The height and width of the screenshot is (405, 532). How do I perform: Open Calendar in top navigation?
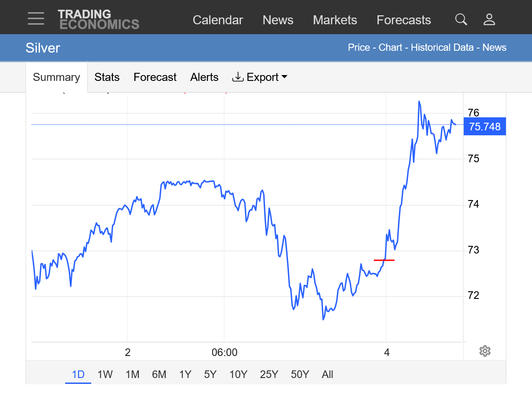[218, 20]
